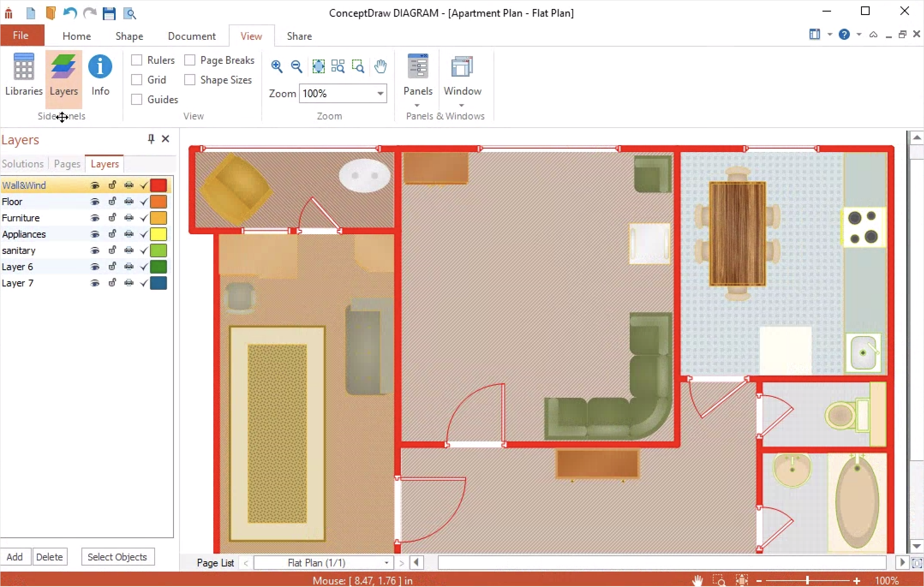Open the Flat Plan page list dropdown
This screenshot has height=587, width=924.
point(386,563)
